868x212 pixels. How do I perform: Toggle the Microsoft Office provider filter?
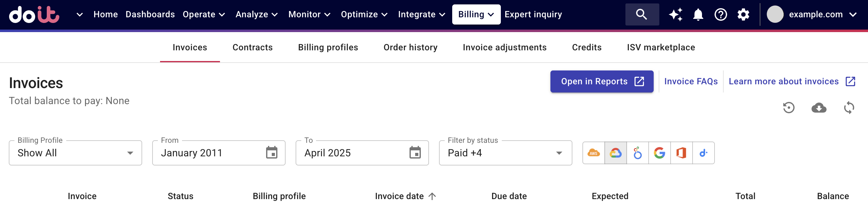tap(682, 153)
